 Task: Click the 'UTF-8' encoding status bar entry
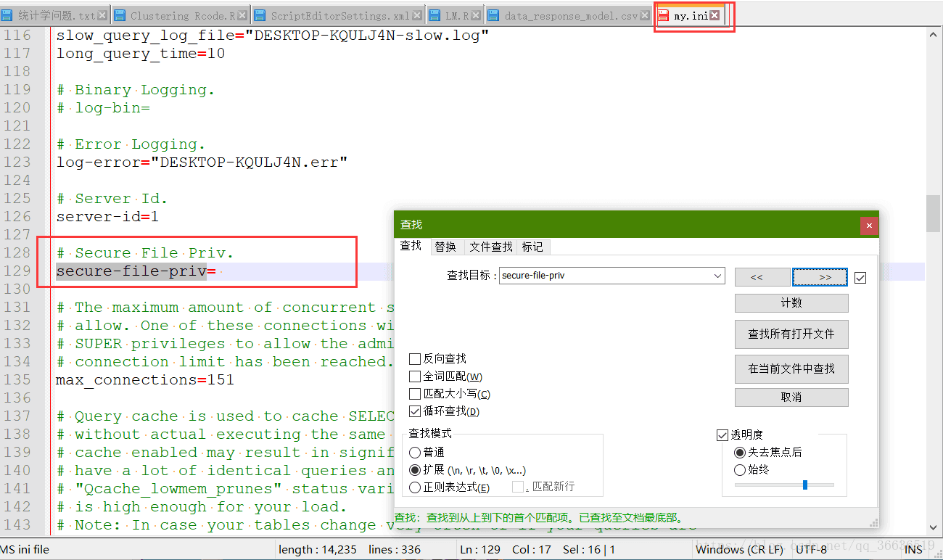click(x=811, y=549)
